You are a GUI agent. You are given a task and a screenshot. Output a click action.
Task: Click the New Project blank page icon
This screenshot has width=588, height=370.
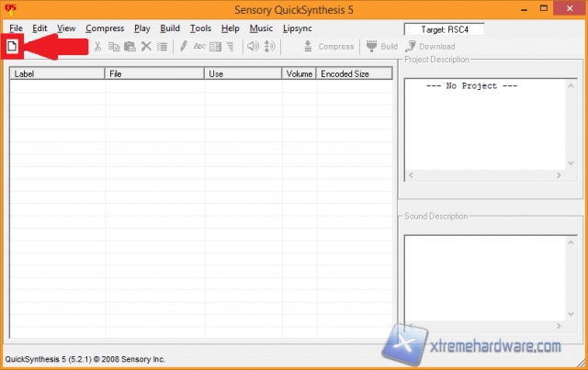13,46
